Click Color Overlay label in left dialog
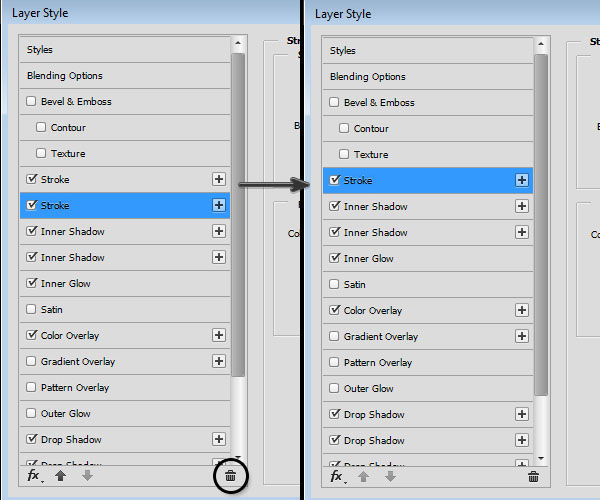 (70, 336)
